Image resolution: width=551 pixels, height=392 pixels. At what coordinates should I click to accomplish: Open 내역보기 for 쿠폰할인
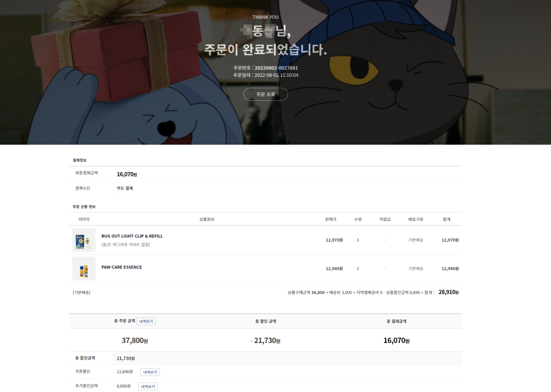[x=150, y=372]
